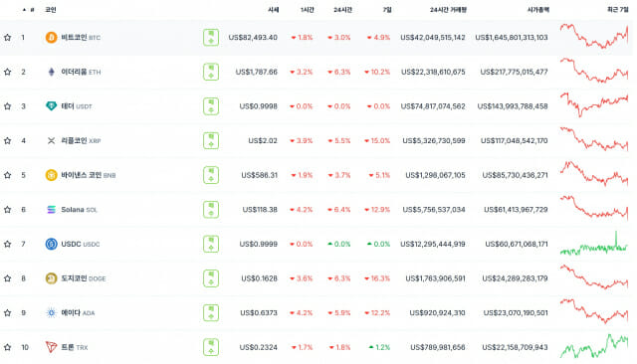Toggle favorite star for USDC row
The image size is (637, 364).
pos(7,244)
